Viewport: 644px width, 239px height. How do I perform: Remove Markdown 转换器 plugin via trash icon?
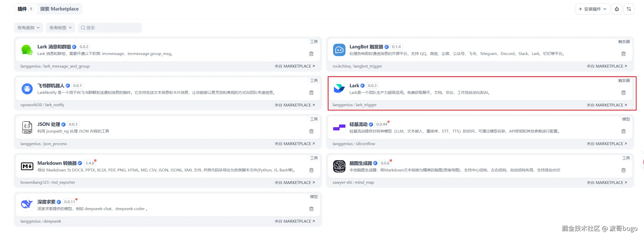click(311, 170)
